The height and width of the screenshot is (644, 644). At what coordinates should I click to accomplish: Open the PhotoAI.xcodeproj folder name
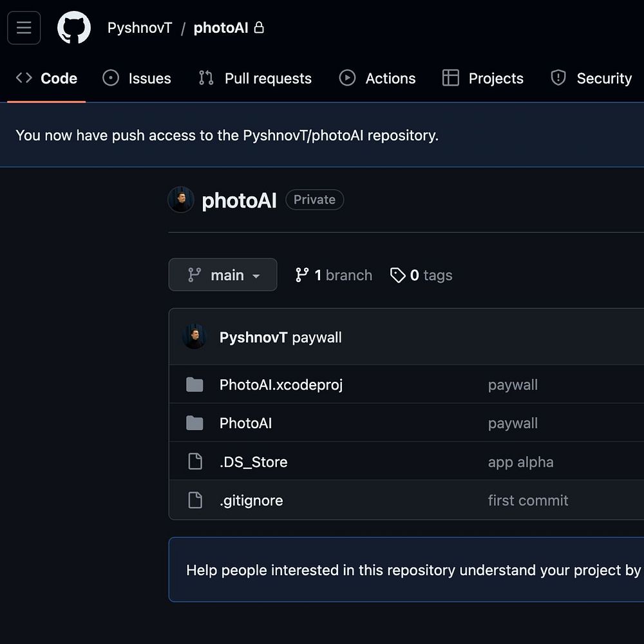click(281, 385)
